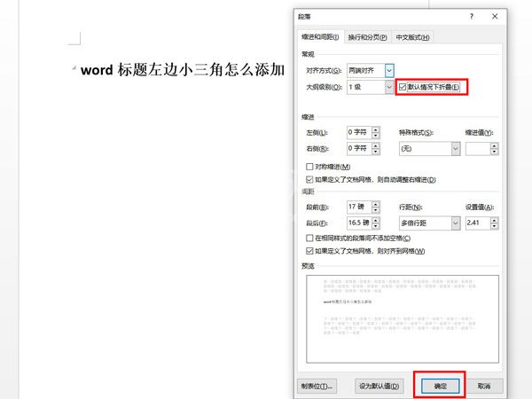
Task: Decrease right indent with down arrow
Action: (376, 152)
